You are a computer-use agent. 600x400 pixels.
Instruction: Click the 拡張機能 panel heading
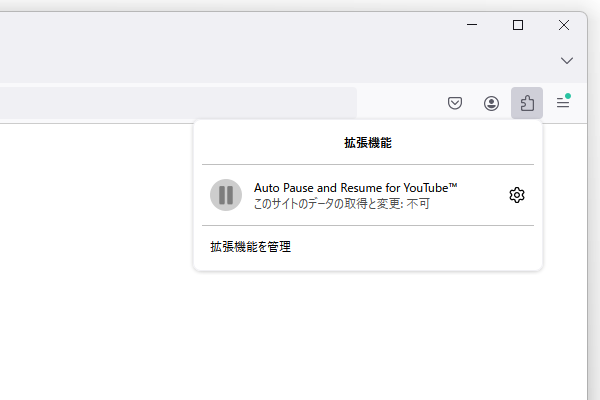coord(368,143)
